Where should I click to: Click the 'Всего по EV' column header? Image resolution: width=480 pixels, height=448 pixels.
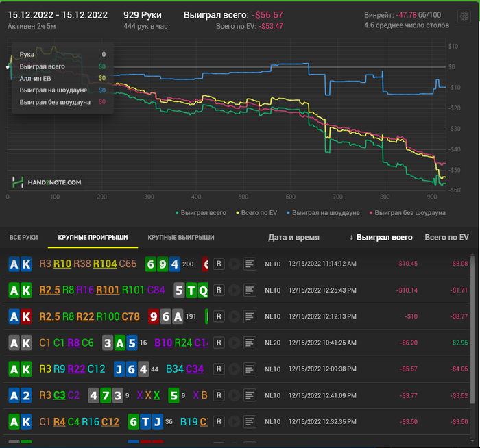coord(446,238)
